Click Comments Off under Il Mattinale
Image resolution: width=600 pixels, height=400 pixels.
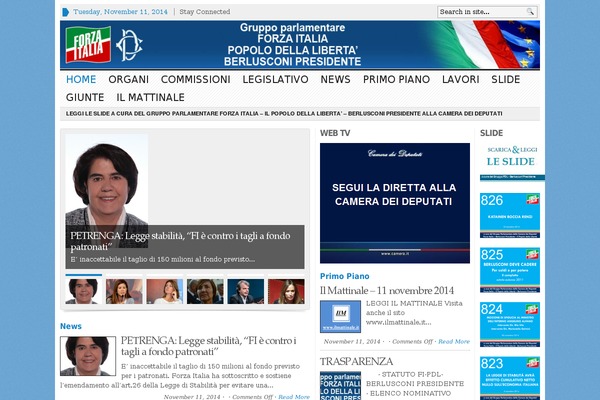pos(412,341)
